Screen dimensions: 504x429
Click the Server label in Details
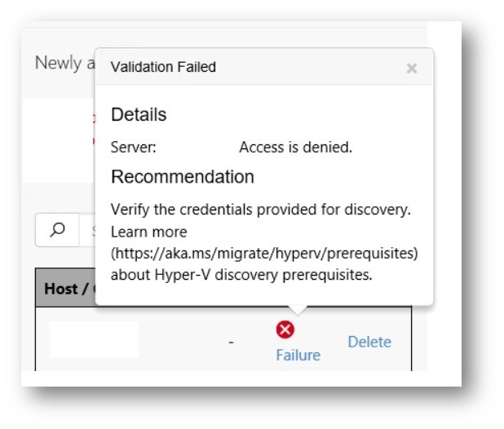(133, 148)
